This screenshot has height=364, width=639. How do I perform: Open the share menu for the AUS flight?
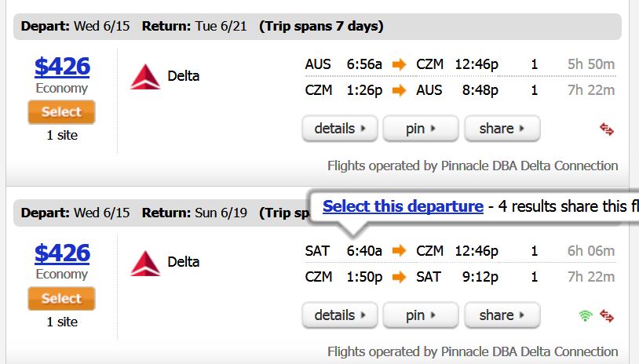(502, 129)
